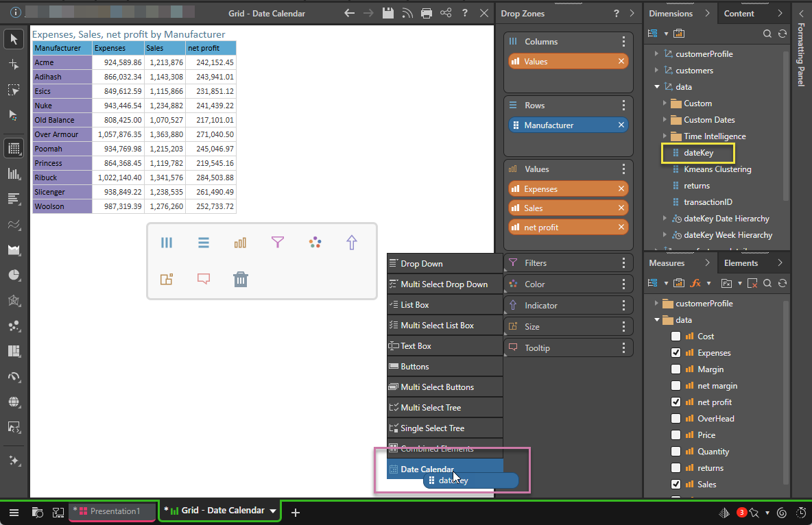
Task: Expand the Custom Dates folder
Action: pos(665,120)
